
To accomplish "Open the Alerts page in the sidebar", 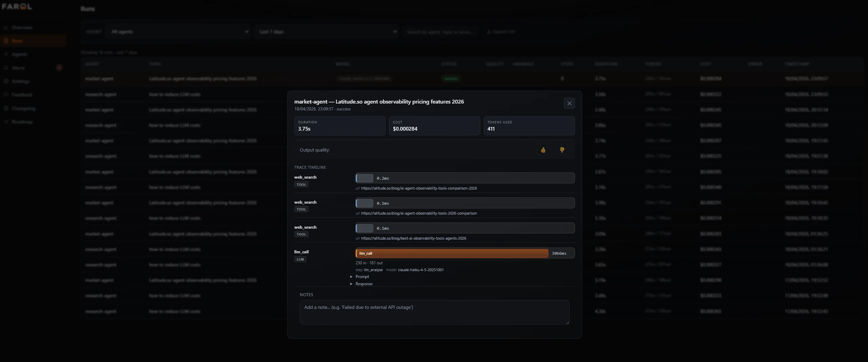I will [33, 68].
